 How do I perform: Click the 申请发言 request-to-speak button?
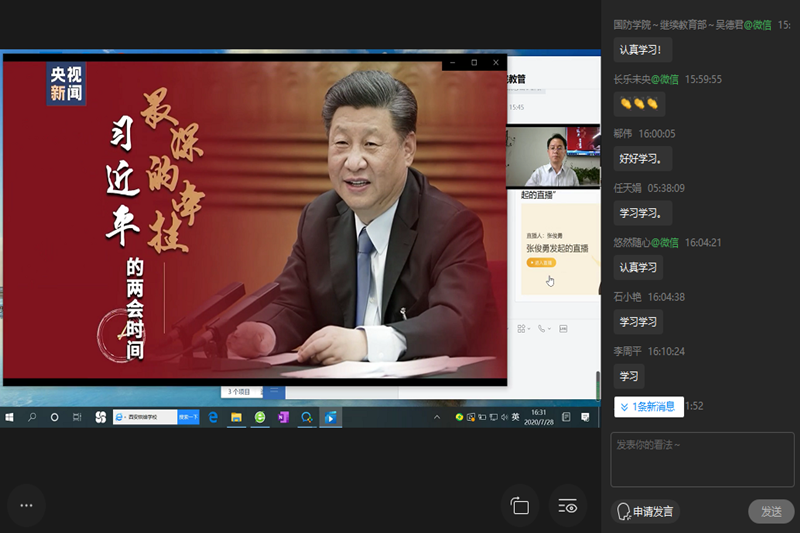(646, 511)
